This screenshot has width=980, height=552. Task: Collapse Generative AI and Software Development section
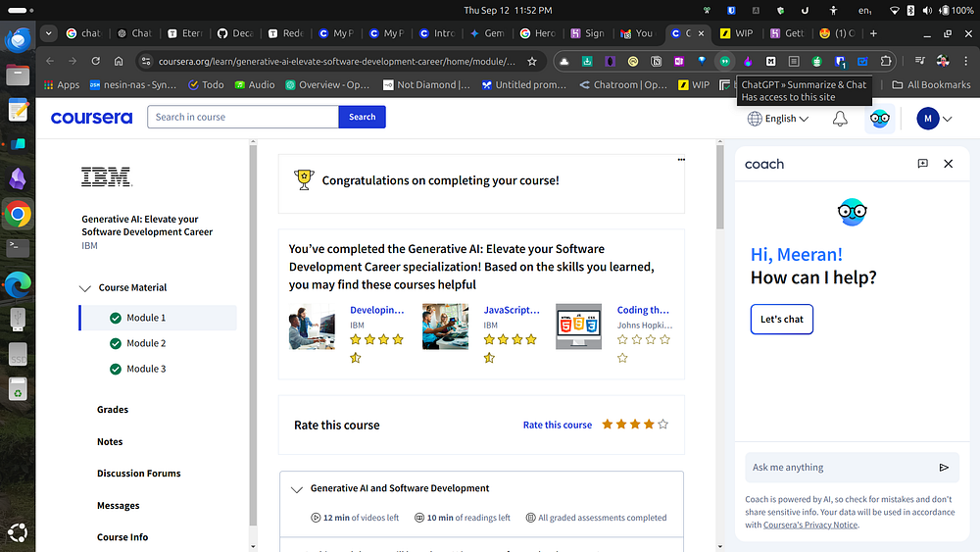click(297, 489)
